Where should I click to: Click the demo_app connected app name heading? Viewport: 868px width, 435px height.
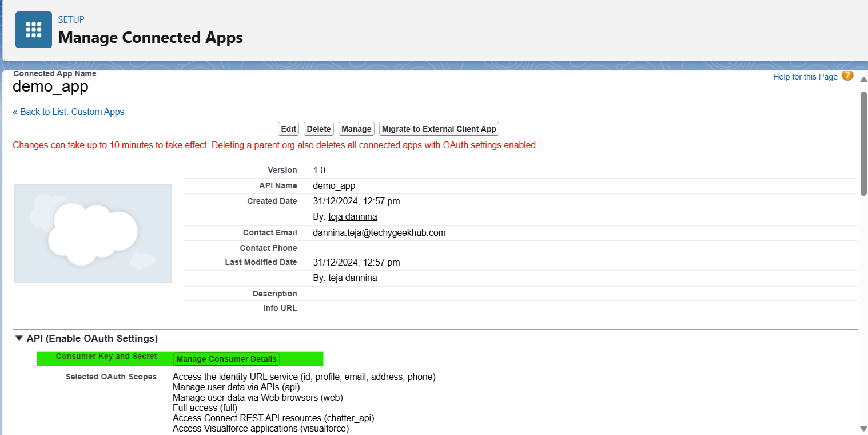click(50, 86)
